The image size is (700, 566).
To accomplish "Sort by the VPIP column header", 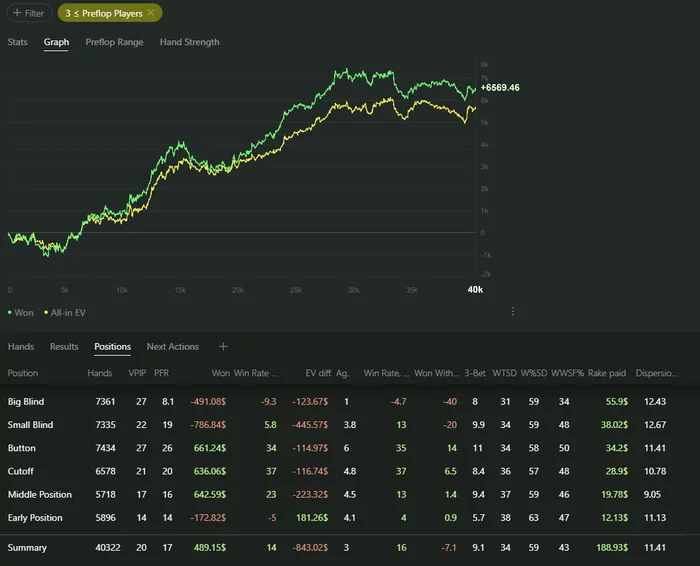I will (x=137, y=373).
